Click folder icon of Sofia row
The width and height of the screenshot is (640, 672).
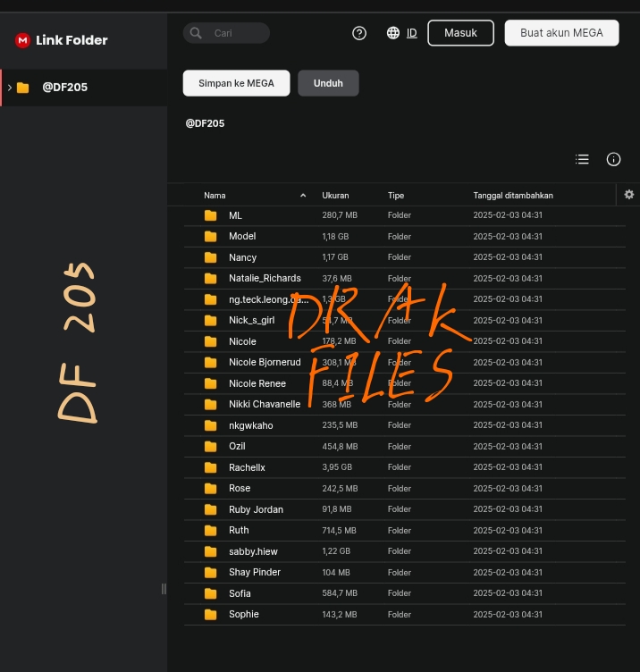pyautogui.click(x=210, y=593)
